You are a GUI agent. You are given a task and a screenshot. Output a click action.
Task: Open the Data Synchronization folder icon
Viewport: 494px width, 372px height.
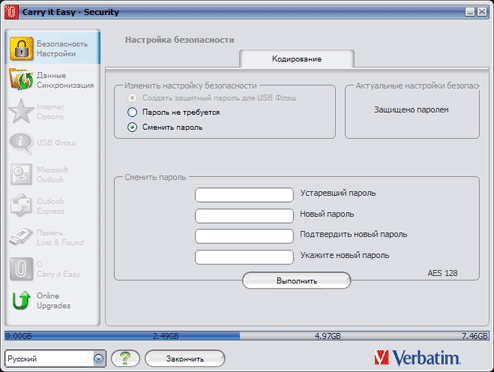tap(21, 80)
